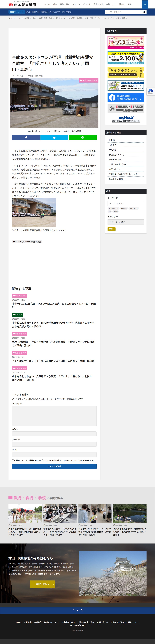Open the SHIMBUN ONLINE banner
155x644 pixels.
[x=126, y=85]
